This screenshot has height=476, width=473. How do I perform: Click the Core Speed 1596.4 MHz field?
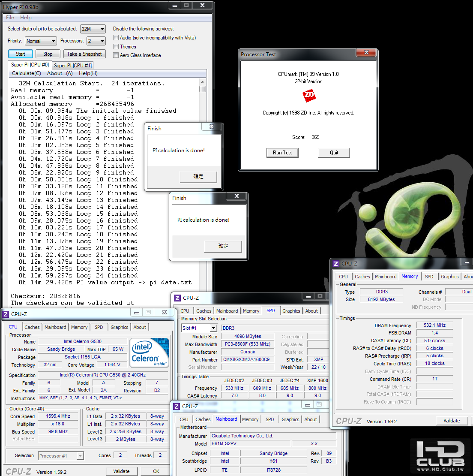58,416
